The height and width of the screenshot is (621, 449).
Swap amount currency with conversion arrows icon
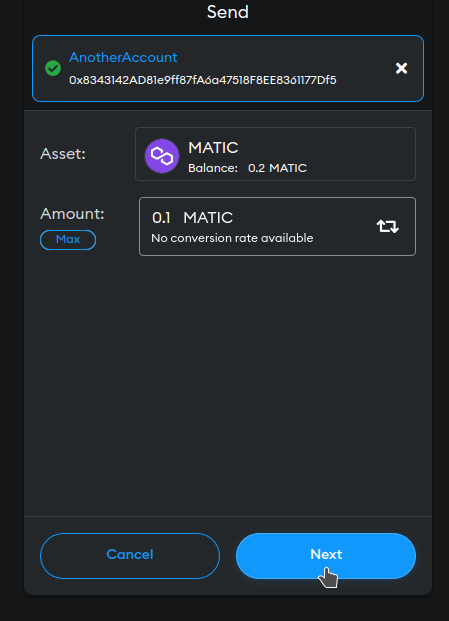tap(388, 226)
